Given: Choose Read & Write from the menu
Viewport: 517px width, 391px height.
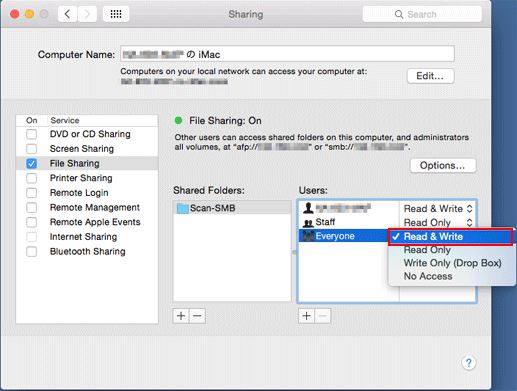Looking at the screenshot, I should pos(450,237).
